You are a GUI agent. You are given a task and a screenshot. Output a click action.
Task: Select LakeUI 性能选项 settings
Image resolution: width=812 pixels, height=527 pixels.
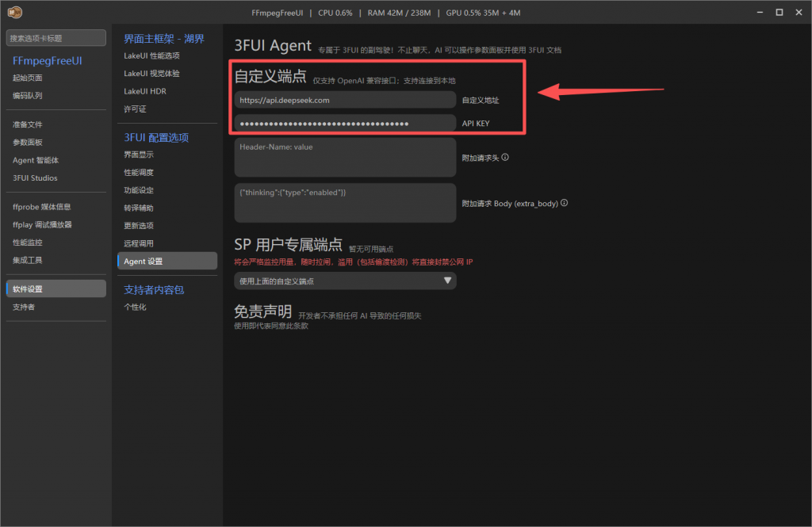click(151, 55)
